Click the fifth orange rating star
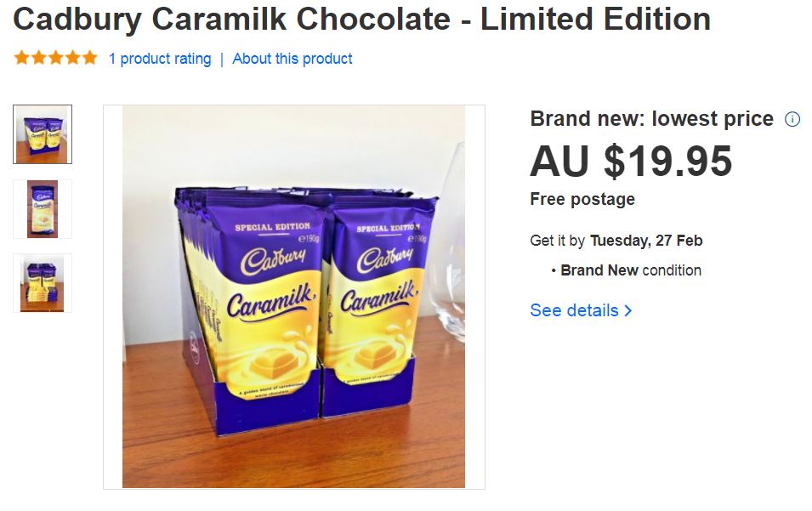The image size is (812, 511). coord(89,58)
